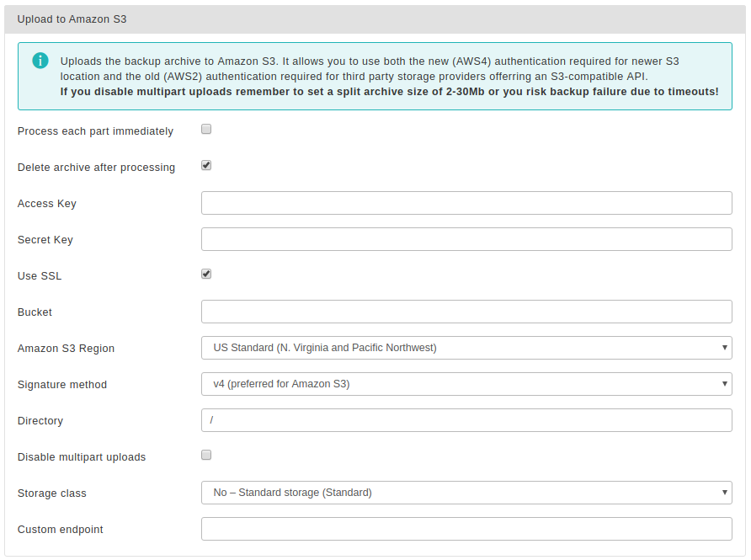Screen dimensions: 751x560
Task: Click the Directory field containing slash
Action: (466, 420)
